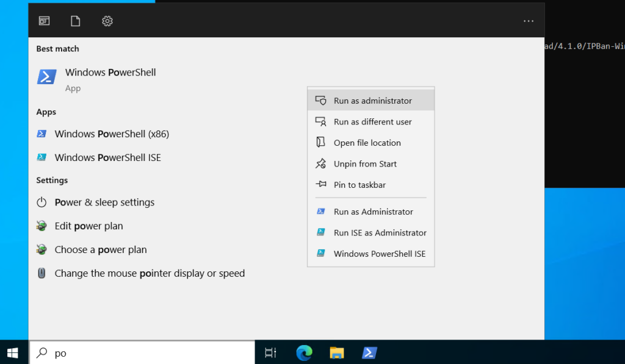Switch to PowerShell on the taskbar
The image size is (625, 364).
tap(369, 353)
